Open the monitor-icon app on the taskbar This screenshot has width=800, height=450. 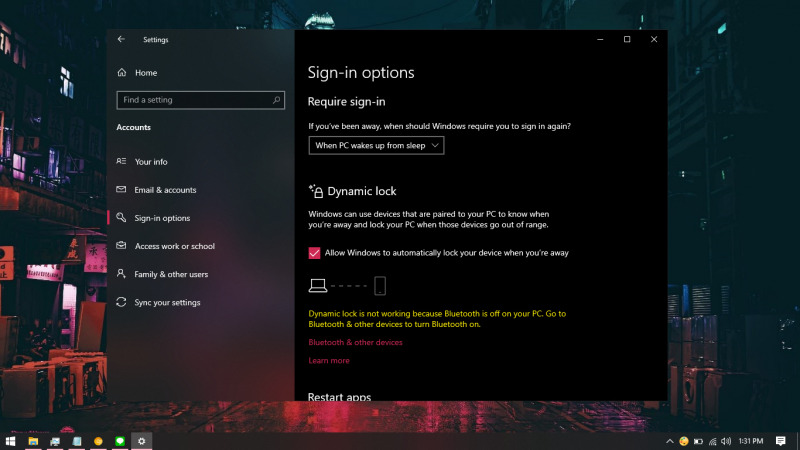[x=55, y=441]
